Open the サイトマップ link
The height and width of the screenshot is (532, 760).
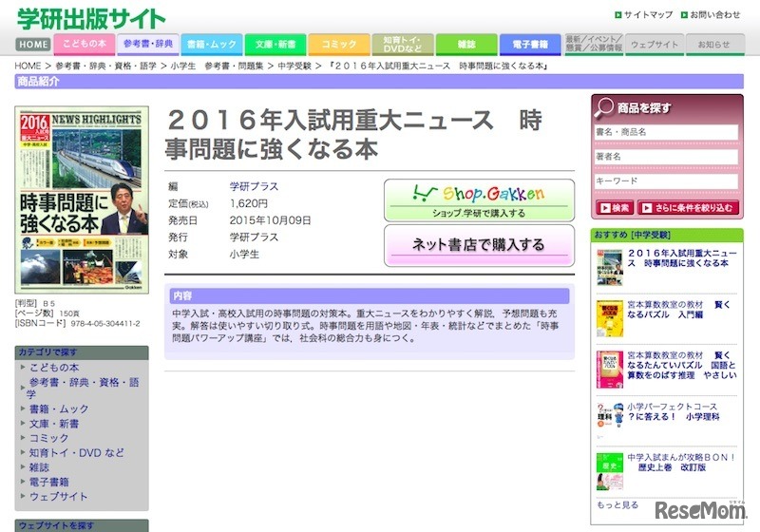tap(648, 15)
